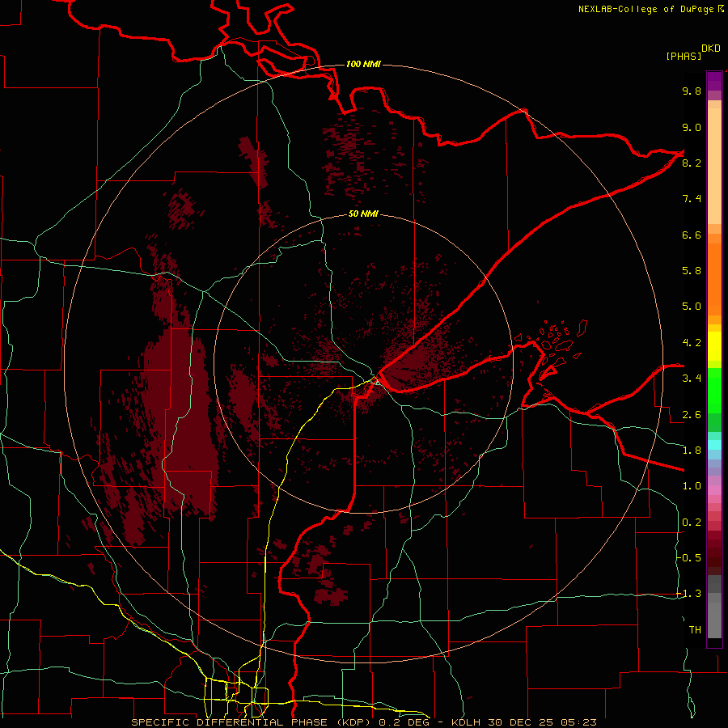Click the purple band at the top of the color bar
Screen dimensions: 728x728
point(714,81)
